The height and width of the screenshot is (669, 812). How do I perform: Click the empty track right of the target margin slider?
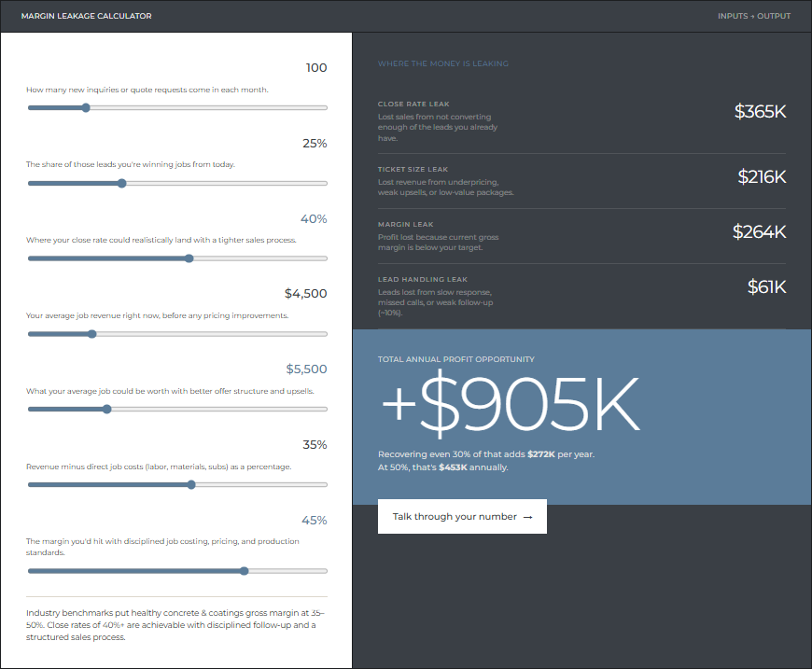287,571
